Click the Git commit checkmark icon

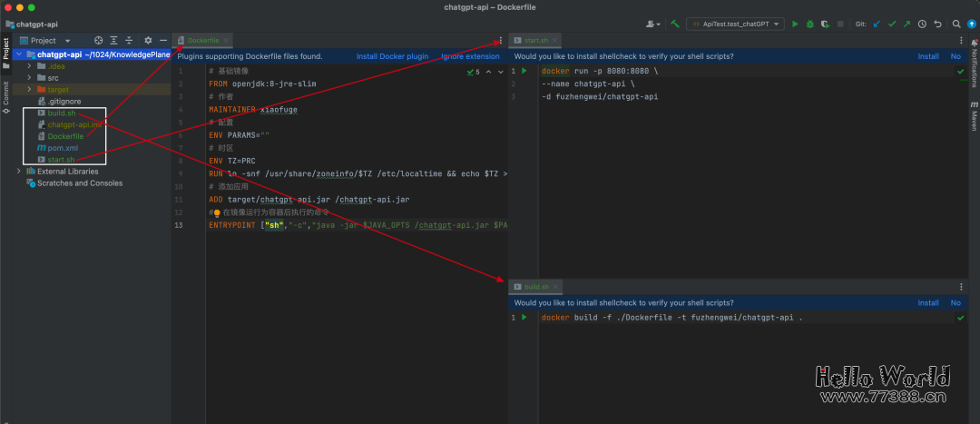(x=892, y=24)
